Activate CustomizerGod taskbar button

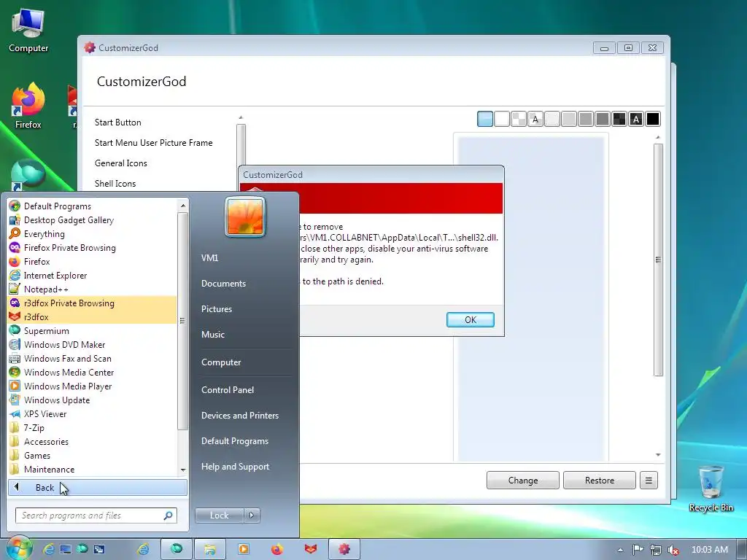[x=344, y=549]
